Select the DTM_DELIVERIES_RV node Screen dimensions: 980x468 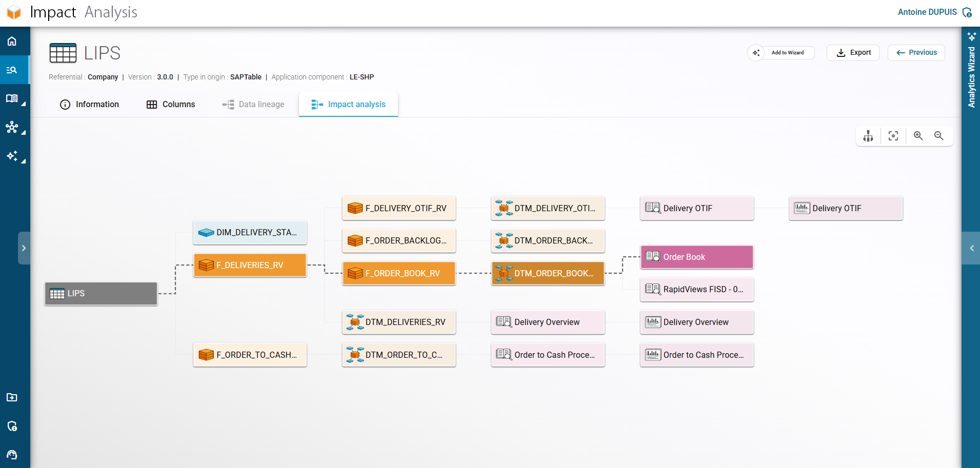399,322
